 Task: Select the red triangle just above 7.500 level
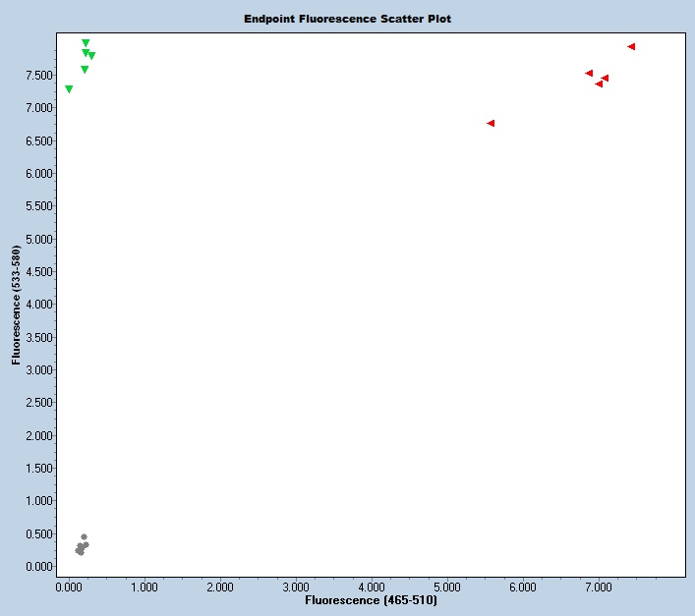pyautogui.click(x=589, y=74)
